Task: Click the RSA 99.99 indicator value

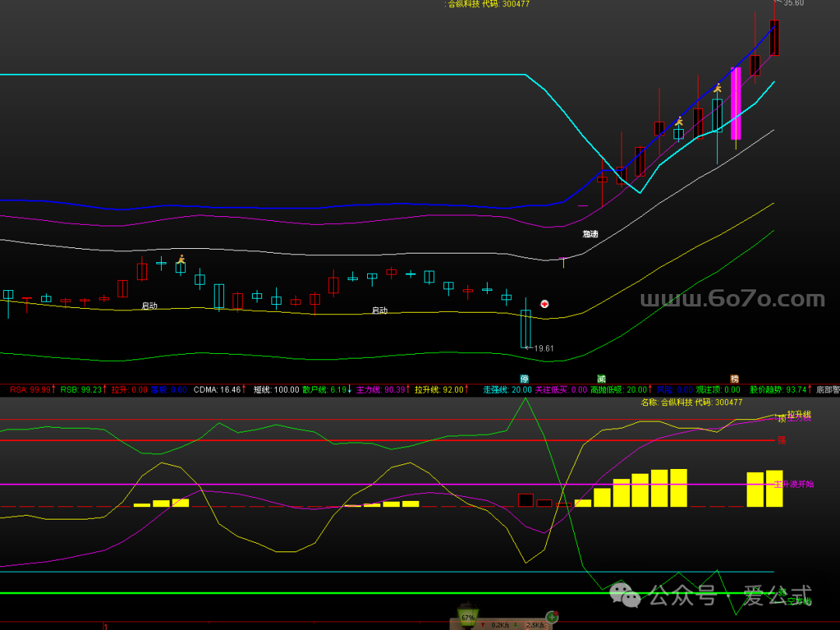Action: click(31, 390)
